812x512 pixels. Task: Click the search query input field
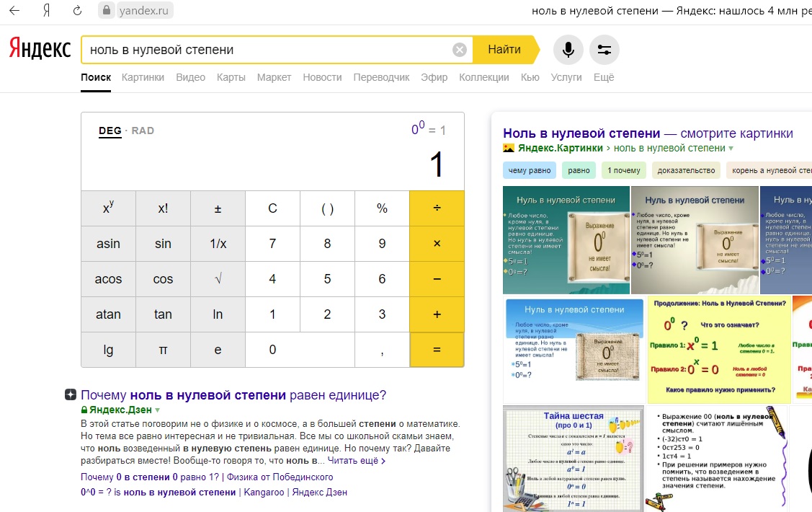point(267,50)
